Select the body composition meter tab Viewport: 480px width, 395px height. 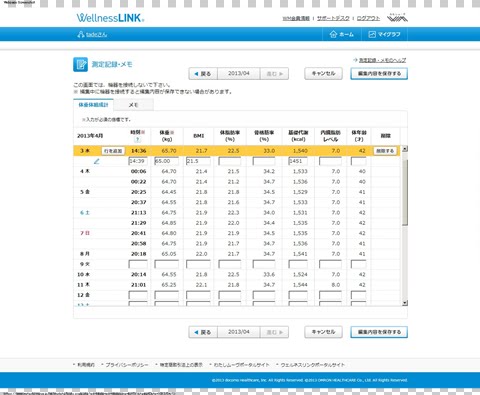(93, 105)
